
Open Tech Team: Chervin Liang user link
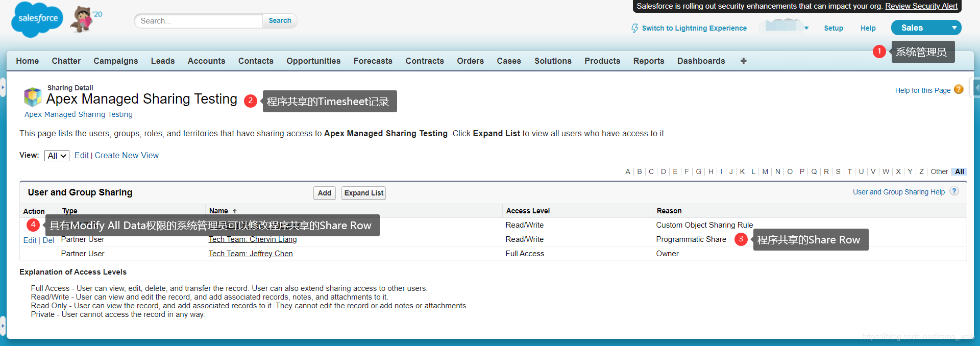pyautogui.click(x=253, y=239)
